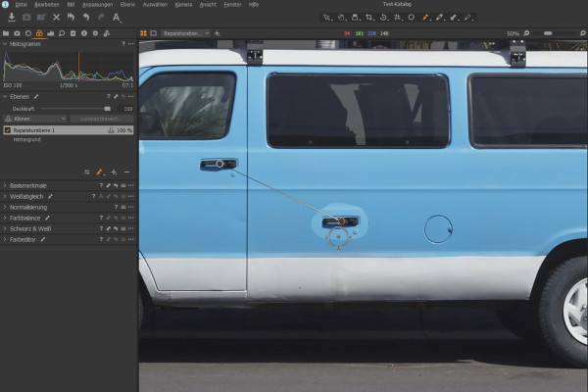Screen dimensions: 588x392
Task: Open the Output gear tool tab
Action: click(x=95, y=33)
